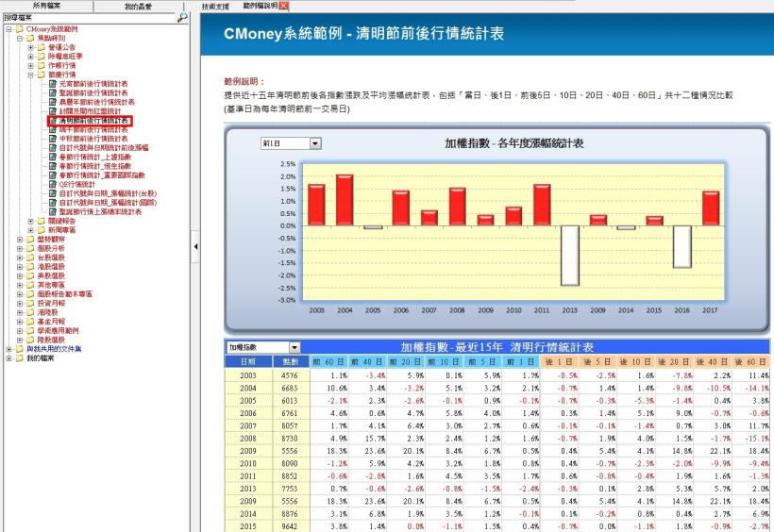This screenshot has width=774, height=532.
Task: Click the document icon beside 春節行情統計_重要國際指數
Action: pyautogui.click(x=53, y=175)
